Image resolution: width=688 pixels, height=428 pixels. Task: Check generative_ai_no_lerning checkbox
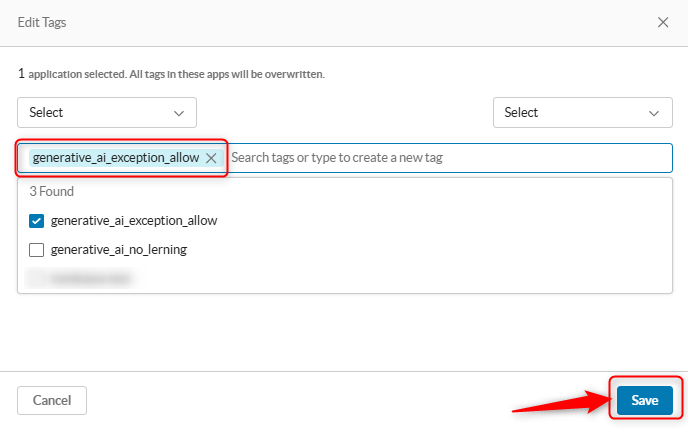pyautogui.click(x=36, y=250)
